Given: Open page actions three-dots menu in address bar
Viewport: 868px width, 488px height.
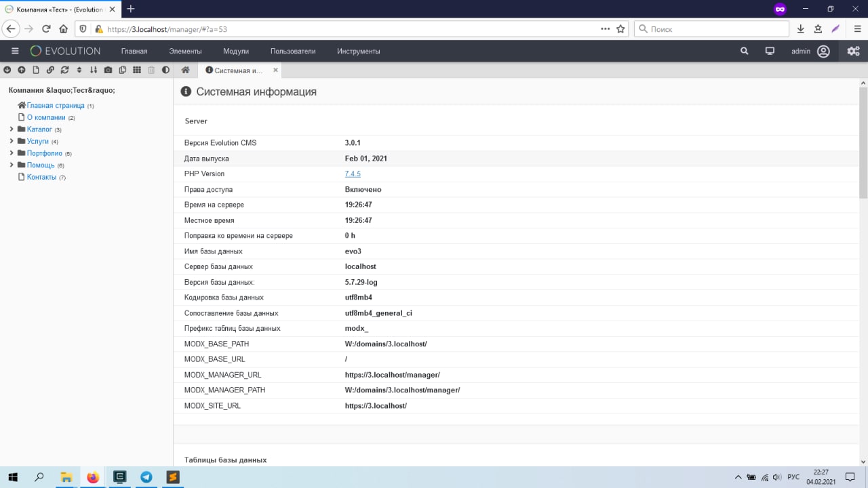Looking at the screenshot, I should (x=606, y=29).
